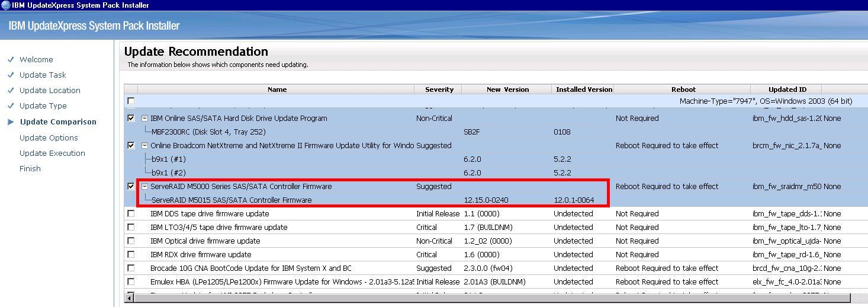Sort by the Name column header
868x307 pixels.
pyautogui.click(x=277, y=89)
